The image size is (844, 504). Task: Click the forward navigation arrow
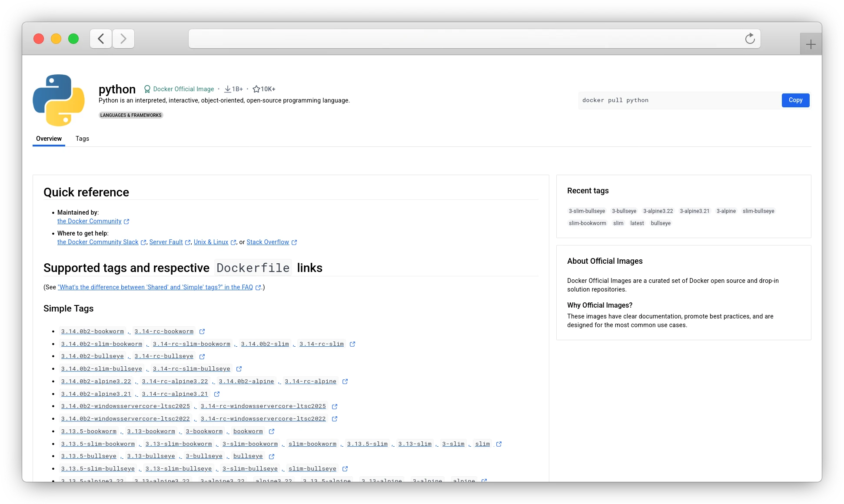123,39
